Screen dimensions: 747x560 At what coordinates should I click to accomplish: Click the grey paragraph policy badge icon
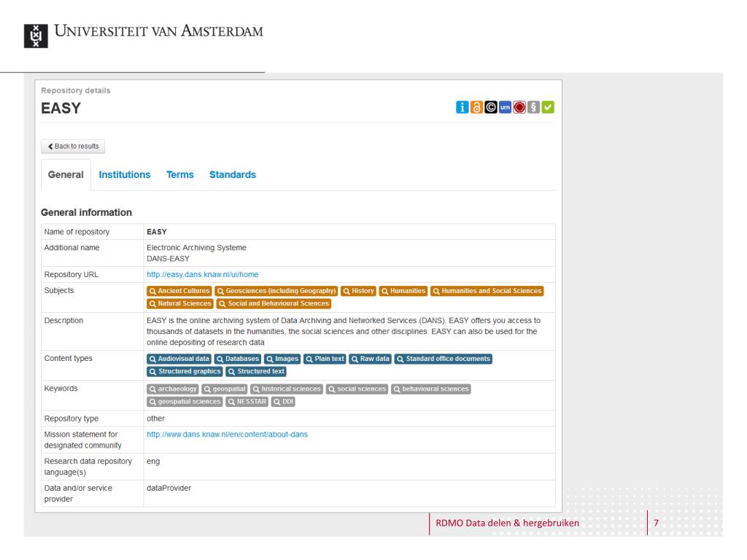click(533, 107)
